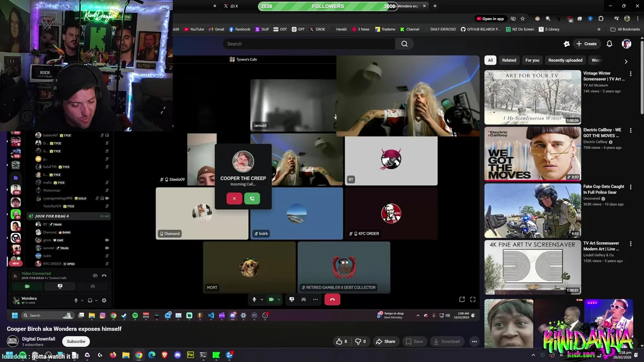Pop out the Discord call window
The height and width of the screenshot is (362, 644).
pos(462,300)
